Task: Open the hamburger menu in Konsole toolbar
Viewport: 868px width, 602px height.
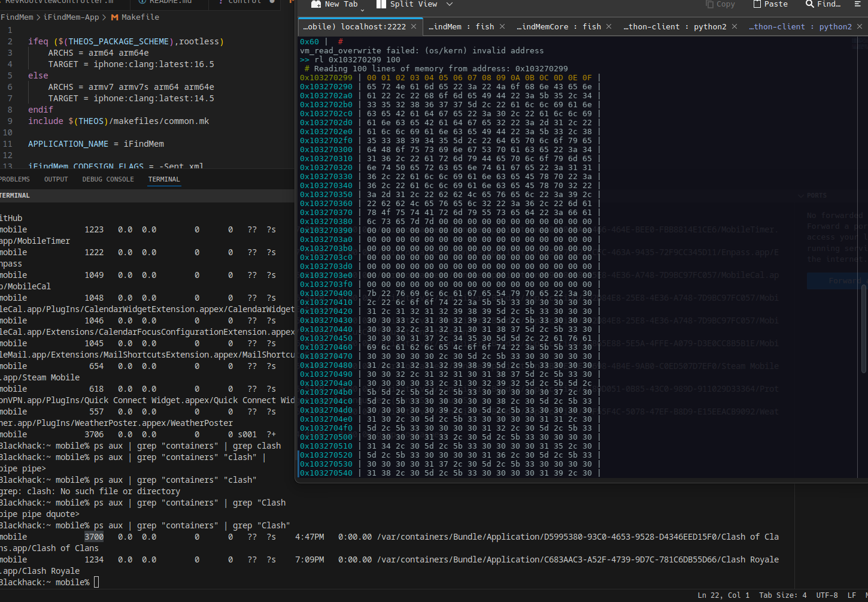Action: point(859,4)
